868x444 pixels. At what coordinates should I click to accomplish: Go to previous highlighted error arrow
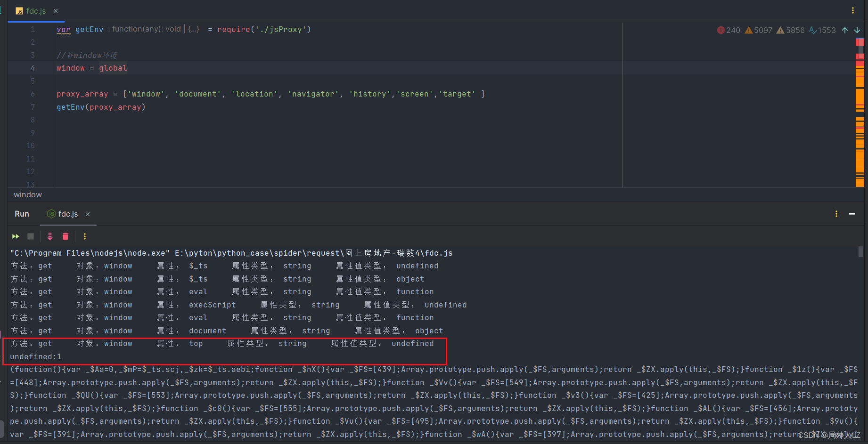(845, 30)
